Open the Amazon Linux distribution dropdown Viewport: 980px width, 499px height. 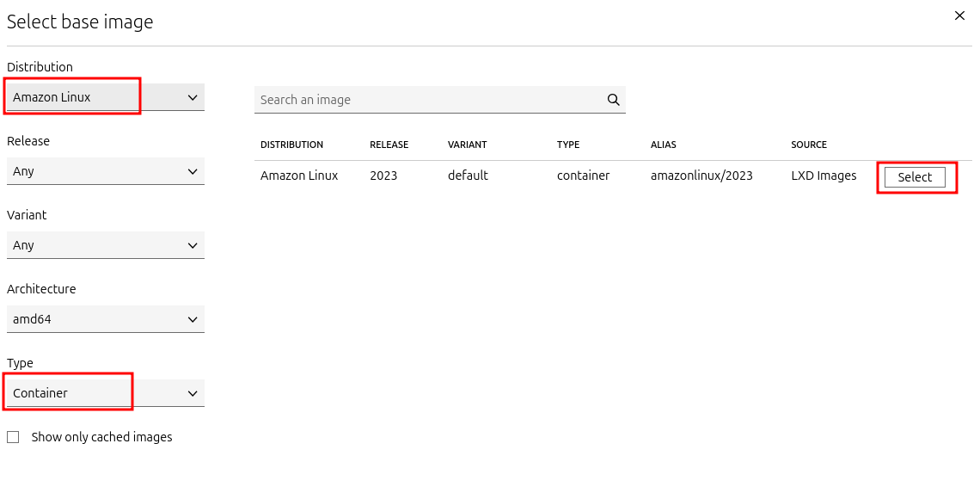(x=106, y=97)
